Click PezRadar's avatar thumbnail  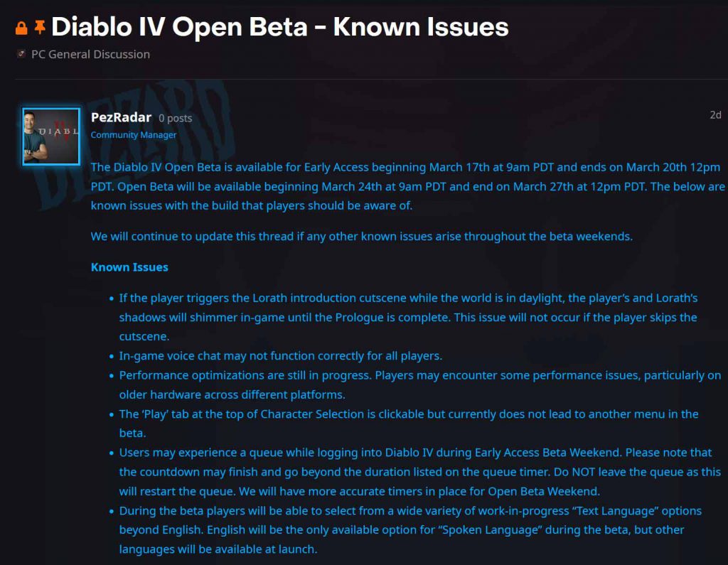(x=50, y=136)
